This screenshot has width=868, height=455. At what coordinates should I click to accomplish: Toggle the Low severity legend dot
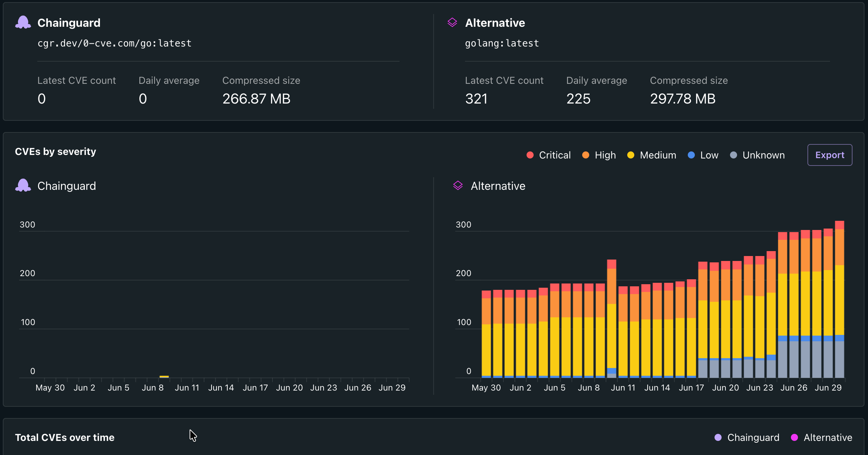pos(691,155)
